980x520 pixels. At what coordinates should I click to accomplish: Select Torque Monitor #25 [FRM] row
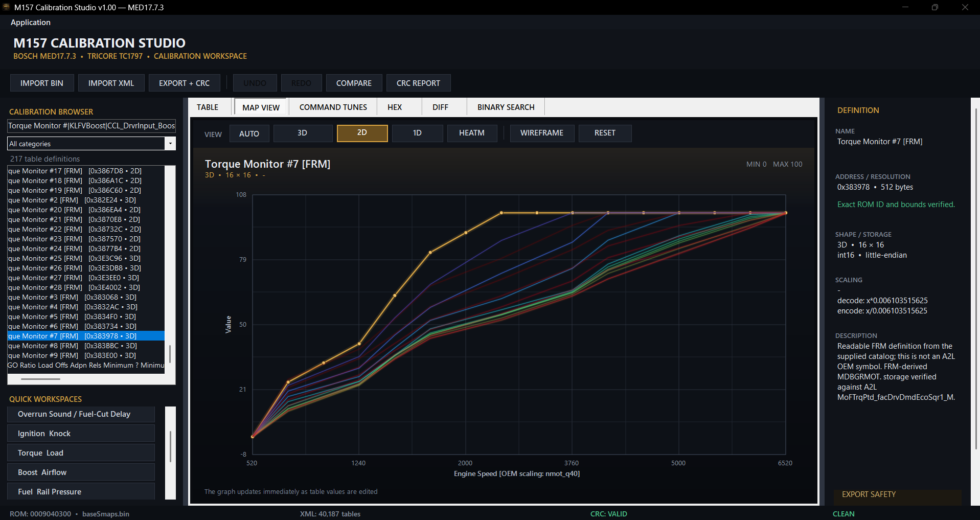pos(86,258)
